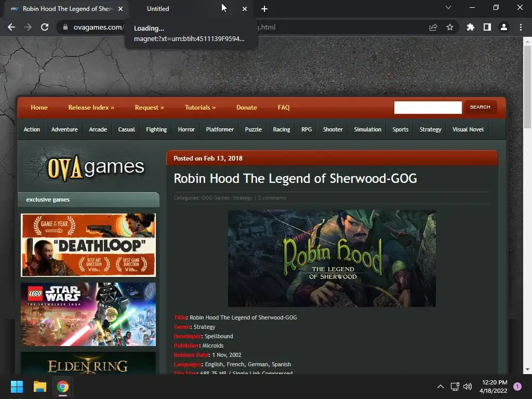Image resolution: width=532 pixels, height=399 pixels.
Task: Close the Untitled tab
Action: 245,9
